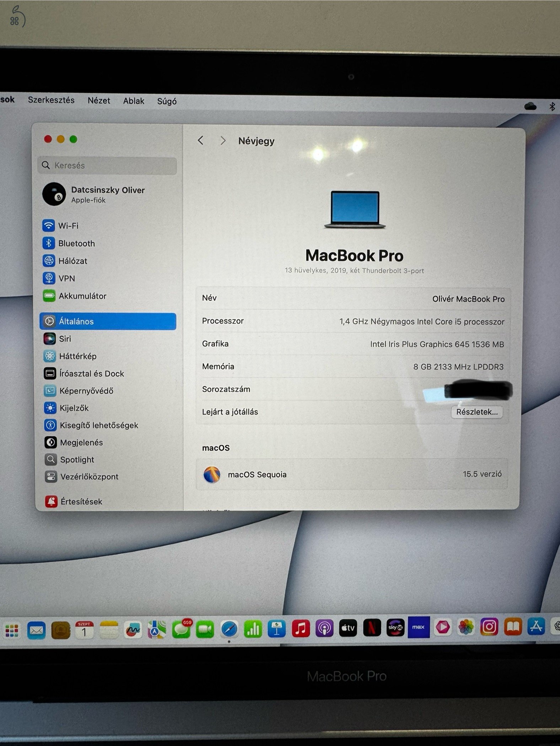The image size is (560, 746).
Task: Select the Általános sidebar item
Action: pos(108,321)
